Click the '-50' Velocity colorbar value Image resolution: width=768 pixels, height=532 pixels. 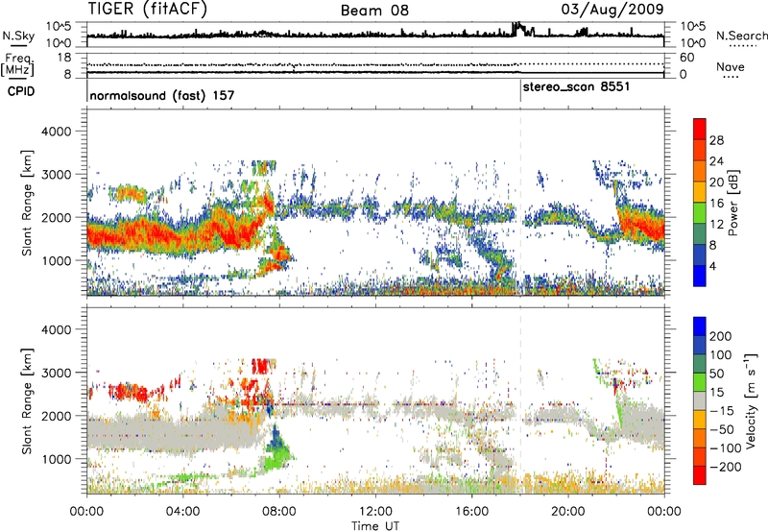(722, 429)
